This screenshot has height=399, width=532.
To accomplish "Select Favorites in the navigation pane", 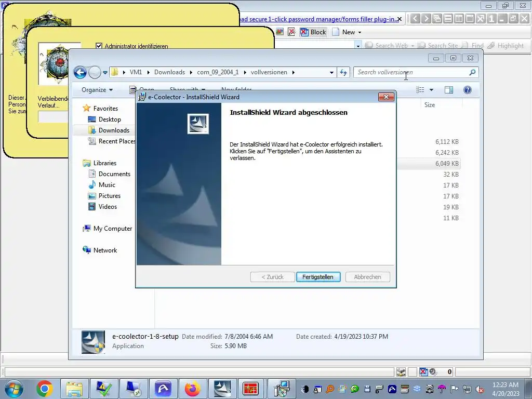I will (x=105, y=109).
